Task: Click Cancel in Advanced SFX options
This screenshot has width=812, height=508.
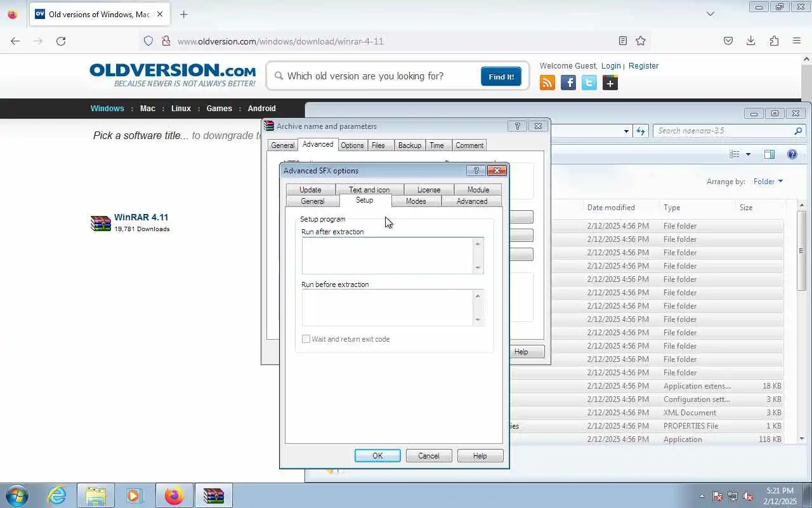Action: coord(429,456)
